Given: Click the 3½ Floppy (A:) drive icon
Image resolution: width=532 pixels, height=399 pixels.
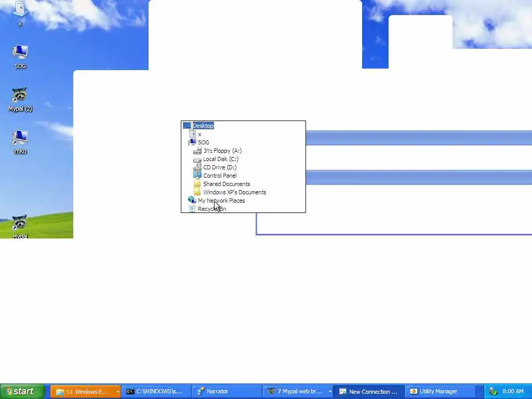Looking at the screenshot, I should (x=197, y=151).
